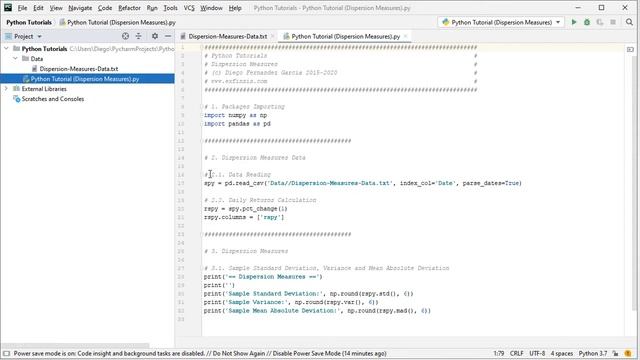Click the Run with Coverage icon

pyautogui.click(x=600, y=22)
